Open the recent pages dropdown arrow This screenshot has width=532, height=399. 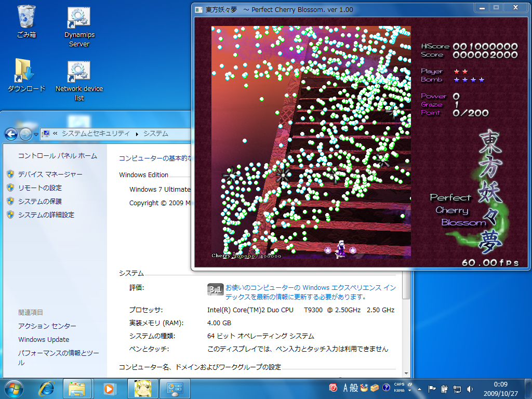[36, 134]
